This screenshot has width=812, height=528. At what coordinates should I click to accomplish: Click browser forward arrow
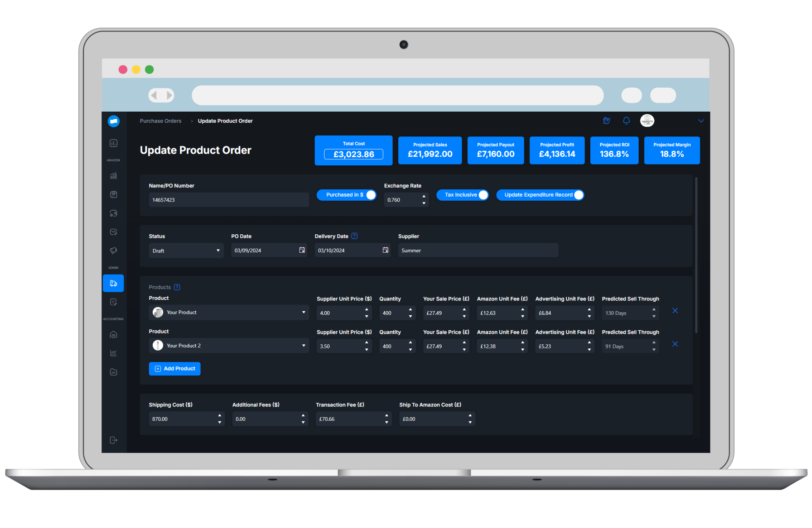point(169,95)
